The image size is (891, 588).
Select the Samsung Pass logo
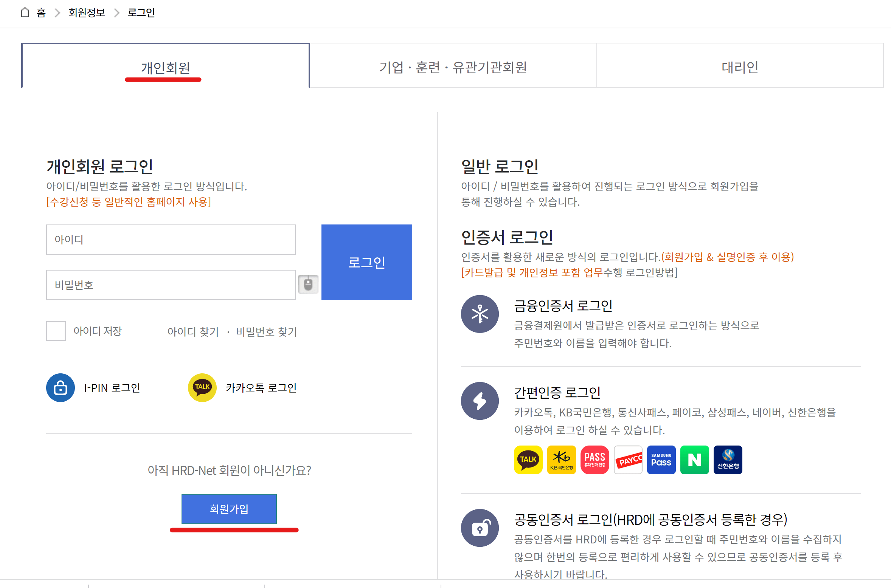pos(661,460)
